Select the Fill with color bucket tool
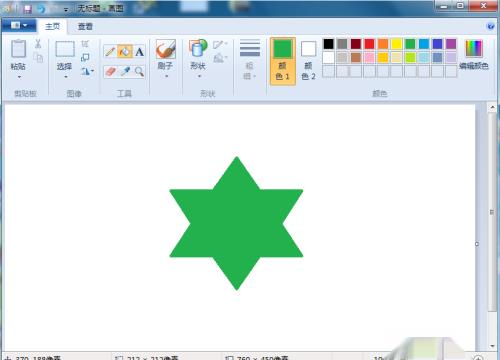This screenshot has height=360, width=500. click(x=125, y=52)
